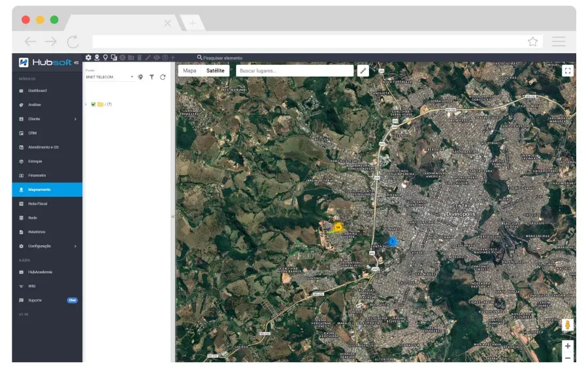Expand the Cliente submenu chevron
This screenshot has width=588, height=368.
[75, 119]
